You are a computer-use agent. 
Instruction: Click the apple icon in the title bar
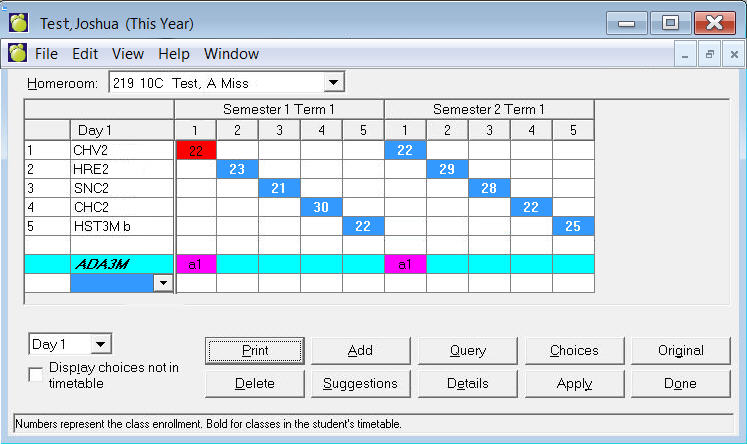pyautogui.click(x=19, y=22)
